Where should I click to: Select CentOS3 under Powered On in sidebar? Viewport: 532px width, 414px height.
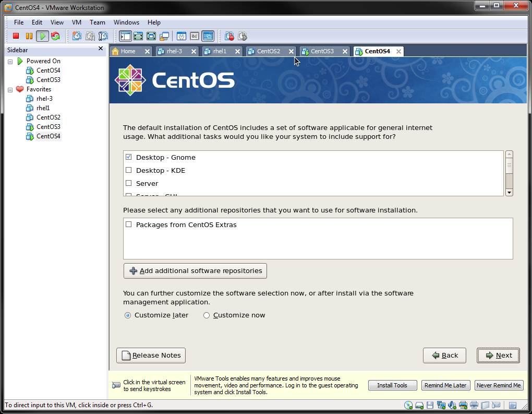48,80
